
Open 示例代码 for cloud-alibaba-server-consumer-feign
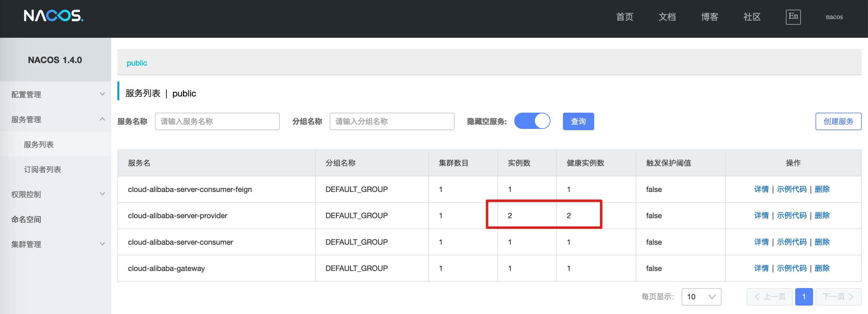click(792, 189)
